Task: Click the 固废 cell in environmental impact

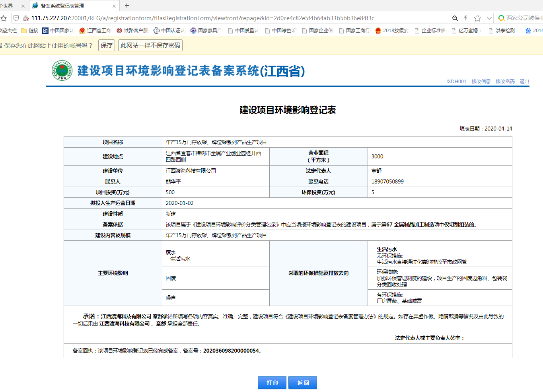Action: [x=216, y=278]
